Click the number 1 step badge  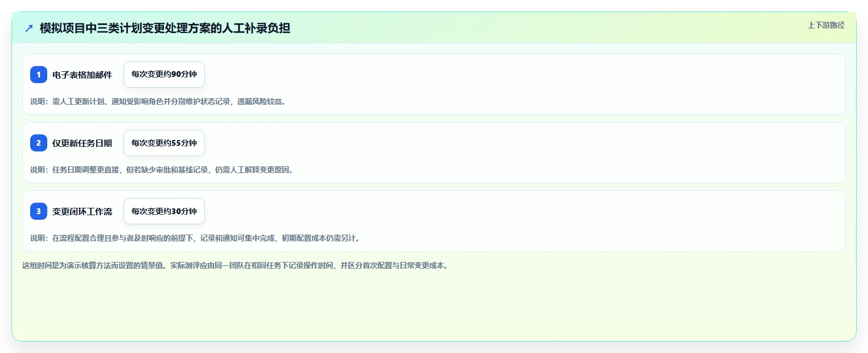click(x=39, y=75)
